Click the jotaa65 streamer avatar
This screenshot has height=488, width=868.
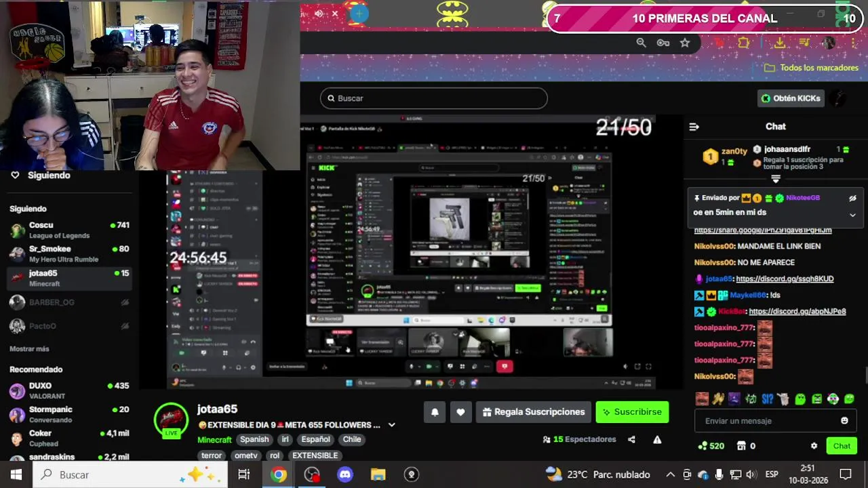(171, 420)
